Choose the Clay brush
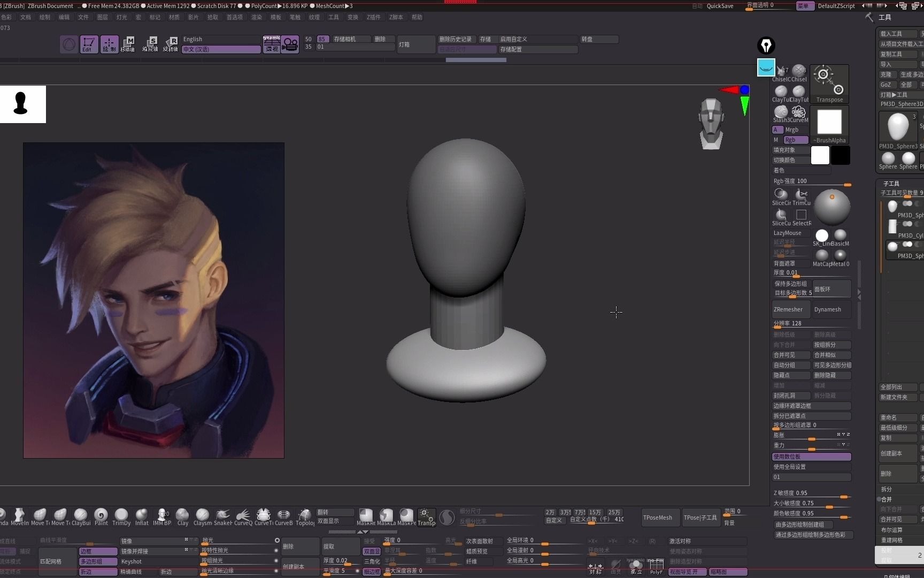The width and height of the screenshot is (924, 578). [x=182, y=516]
